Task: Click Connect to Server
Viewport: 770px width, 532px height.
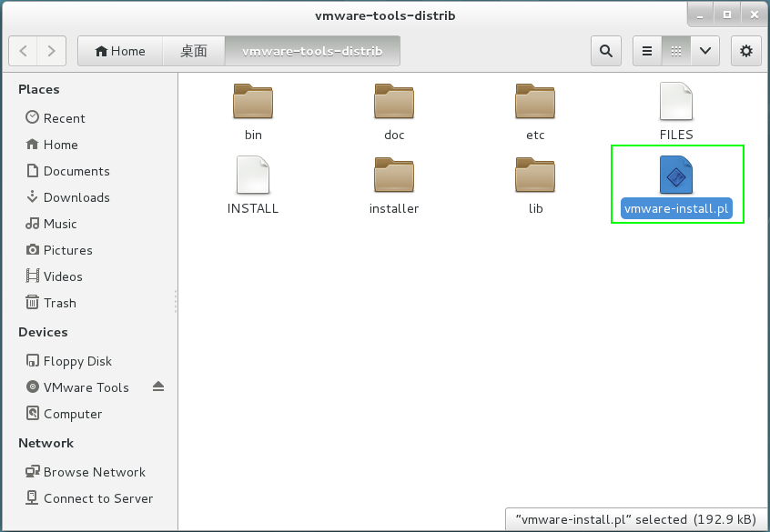Action: 89,498
